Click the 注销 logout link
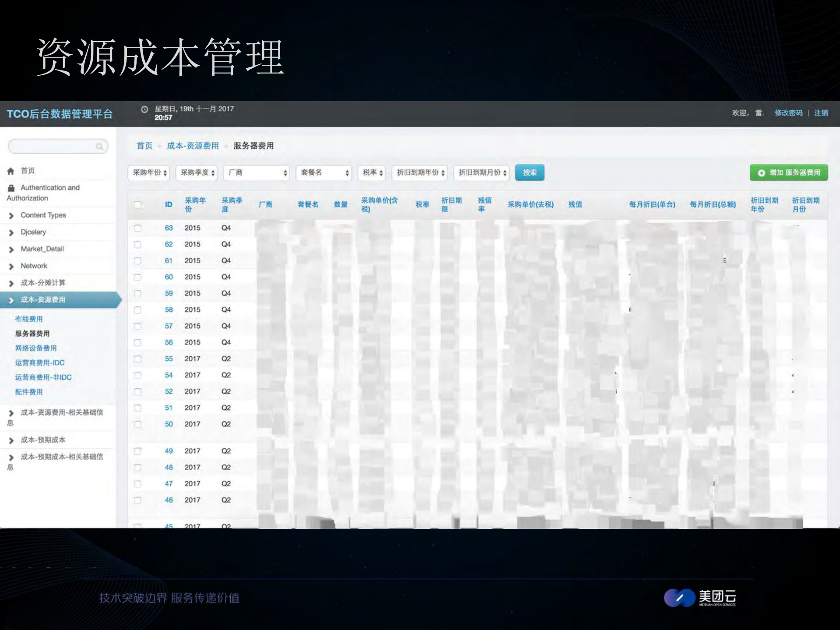840x630 pixels. (x=821, y=113)
